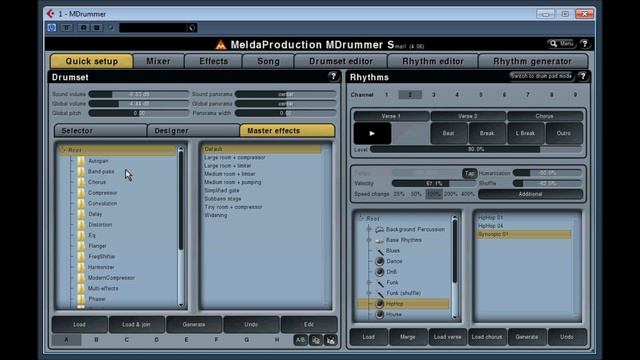Open the global help question mark
Viewport: 640px width, 360px height.
click(x=584, y=44)
